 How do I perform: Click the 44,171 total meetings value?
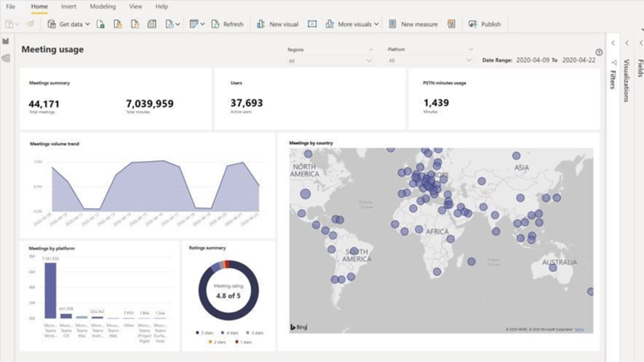(x=44, y=104)
